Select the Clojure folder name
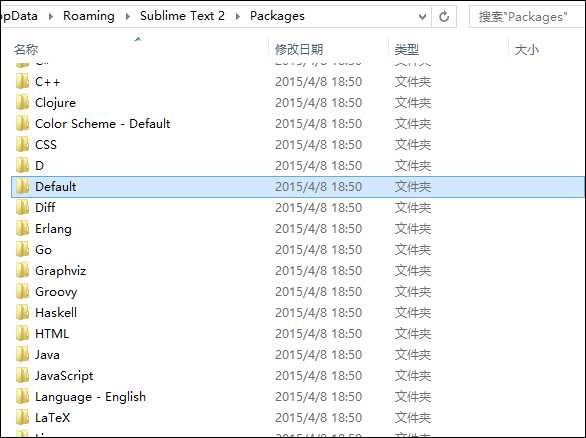 click(55, 103)
